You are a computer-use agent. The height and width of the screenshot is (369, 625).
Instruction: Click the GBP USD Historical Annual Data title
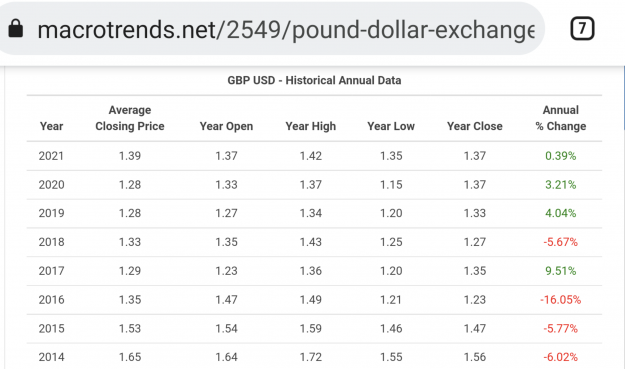coord(314,80)
